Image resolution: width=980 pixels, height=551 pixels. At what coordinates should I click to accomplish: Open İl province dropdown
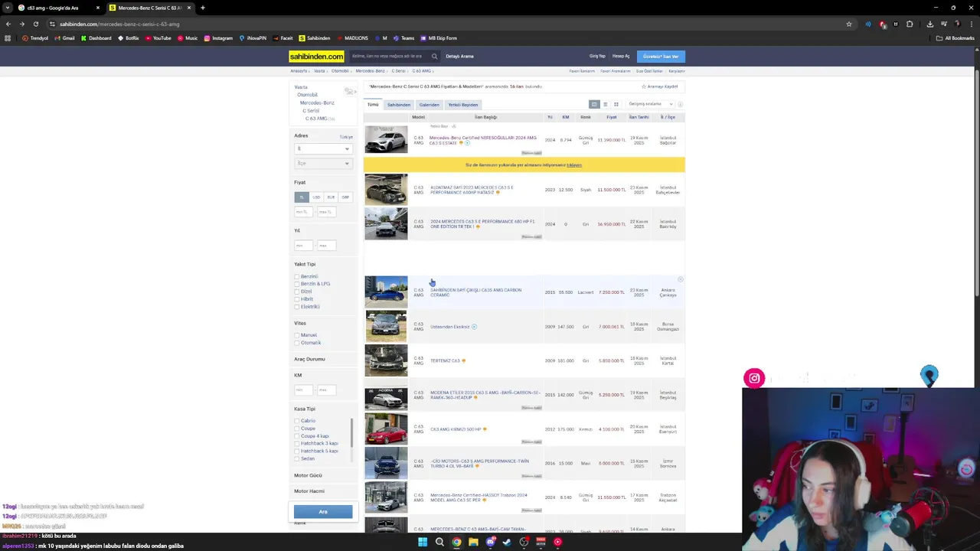click(x=323, y=148)
